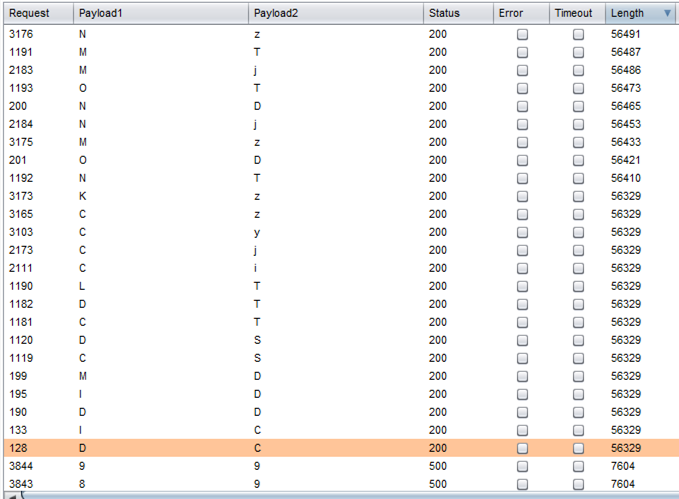This screenshot has height=499, width=679.
Task: Toggle Timeout checkbox for request 3103
Action: pyautogui.click(x=578, y=232)
